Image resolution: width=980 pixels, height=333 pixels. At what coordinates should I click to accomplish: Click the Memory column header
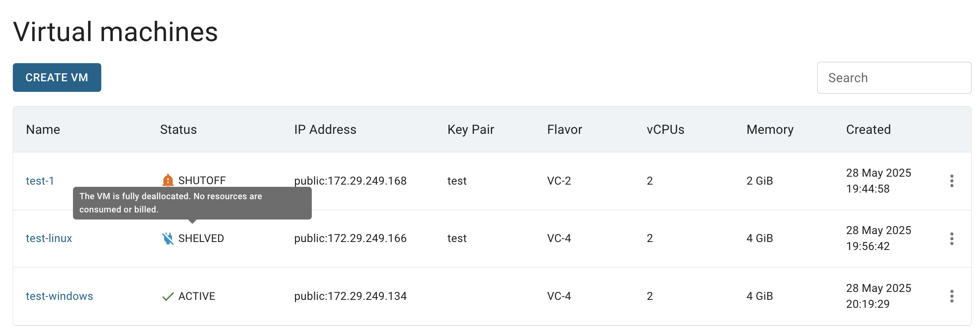click(x=770, y=129)
